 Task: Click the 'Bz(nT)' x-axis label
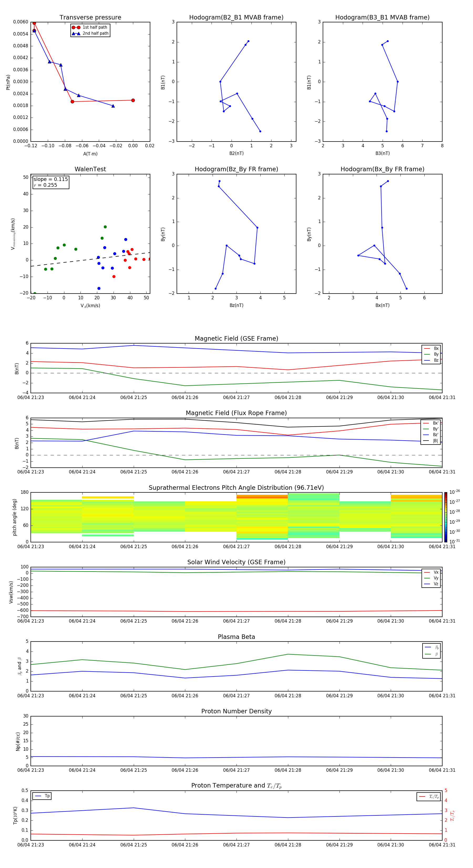click(236, 305)
